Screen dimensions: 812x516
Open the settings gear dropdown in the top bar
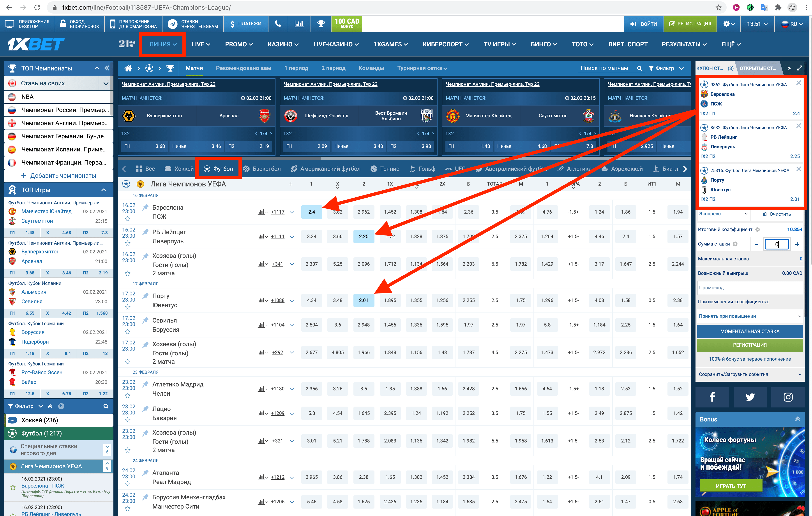point(729,24)
